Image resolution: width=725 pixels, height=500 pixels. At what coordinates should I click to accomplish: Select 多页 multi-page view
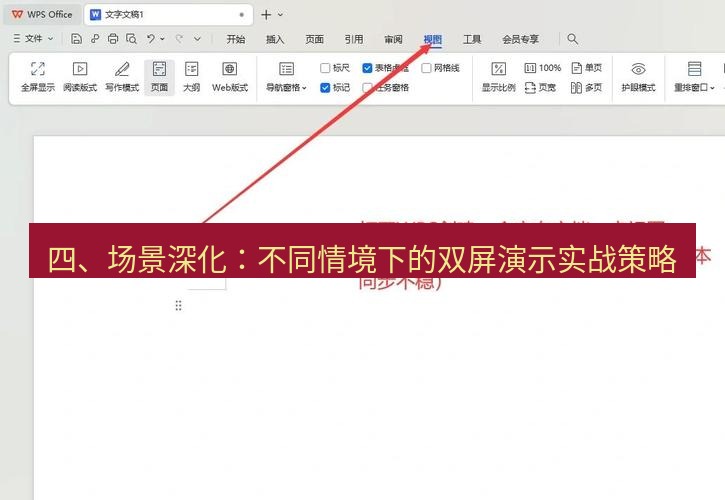[x=587, y=87]
